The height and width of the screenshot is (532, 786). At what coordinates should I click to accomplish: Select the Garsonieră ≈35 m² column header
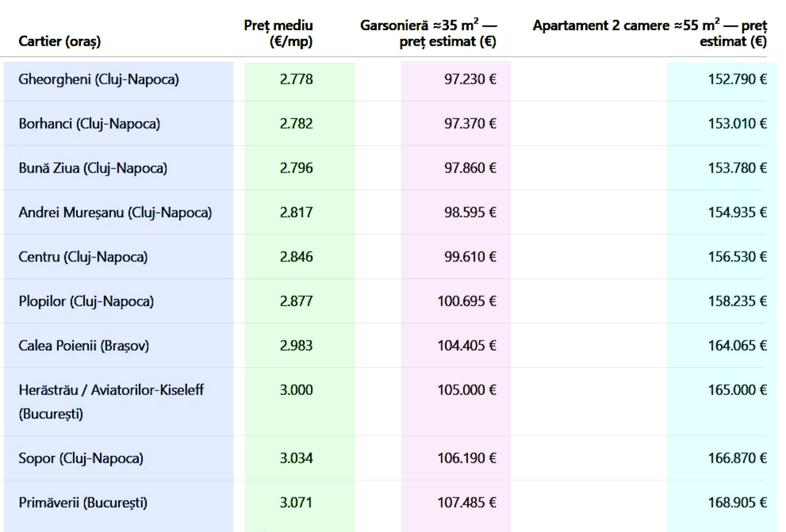[428, 33]
